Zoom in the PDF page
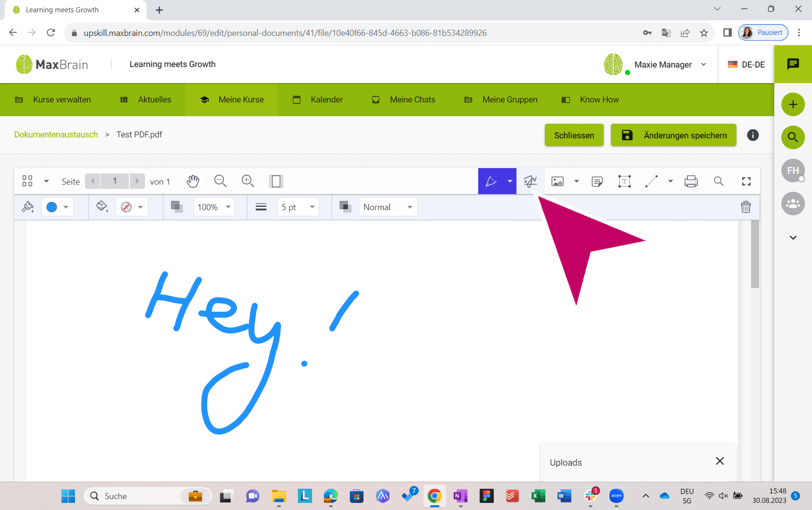This screenshot has height=510, width=812. tap(248, 181)
